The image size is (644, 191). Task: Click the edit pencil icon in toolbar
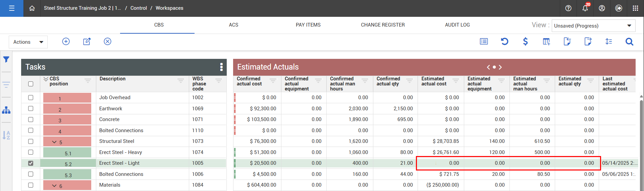click(x=87, y=41)
